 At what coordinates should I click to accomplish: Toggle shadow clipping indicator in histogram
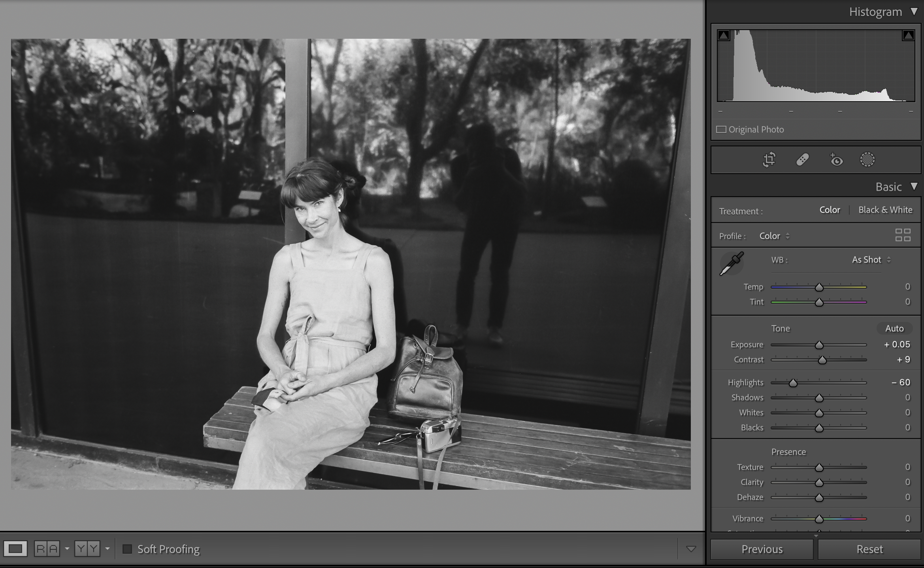pyautogui.click(x=724, y=36)
